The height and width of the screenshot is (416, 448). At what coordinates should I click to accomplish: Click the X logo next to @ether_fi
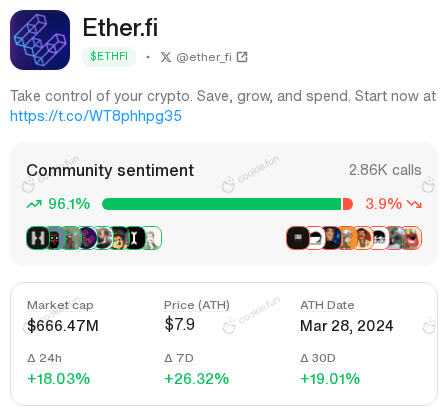click(166, 57)
